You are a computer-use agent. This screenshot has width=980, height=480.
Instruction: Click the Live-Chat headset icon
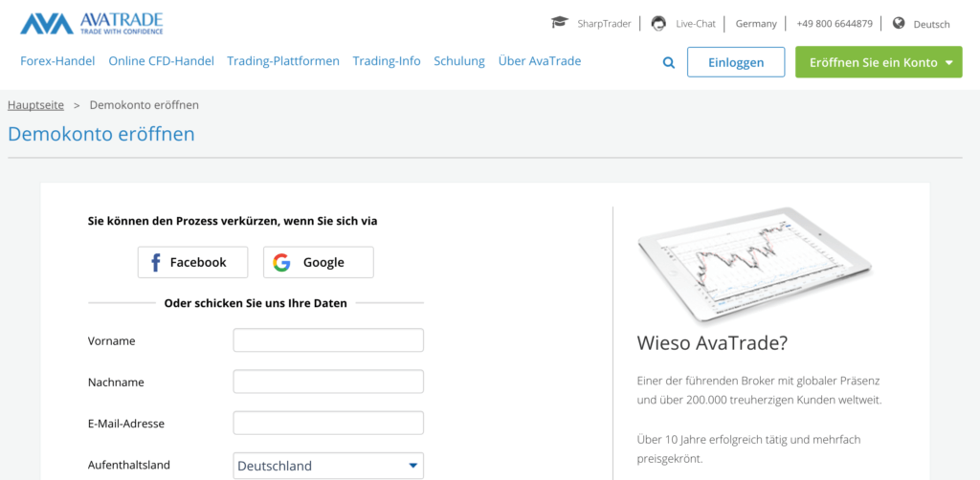click(658, 24)
